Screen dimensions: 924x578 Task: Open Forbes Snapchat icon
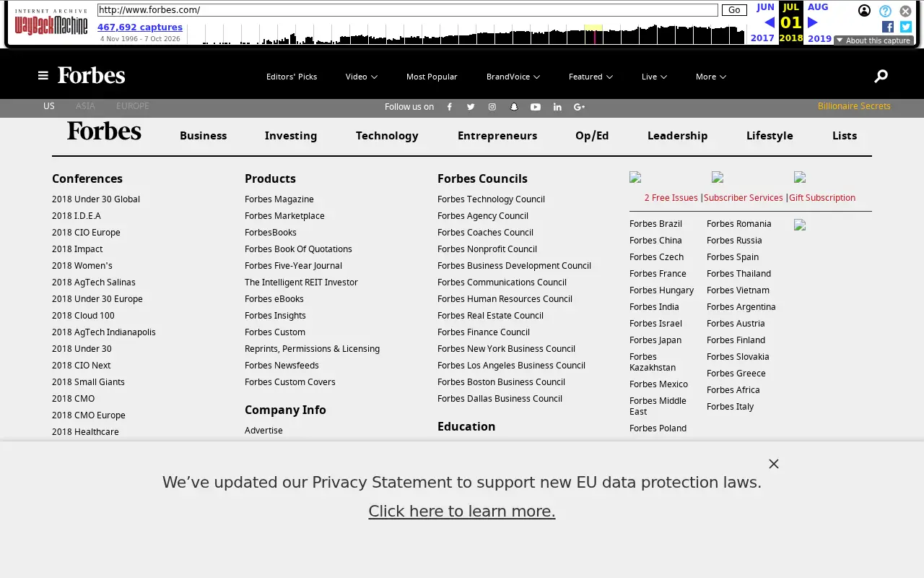pyautogui.click(x=514, y=107)
